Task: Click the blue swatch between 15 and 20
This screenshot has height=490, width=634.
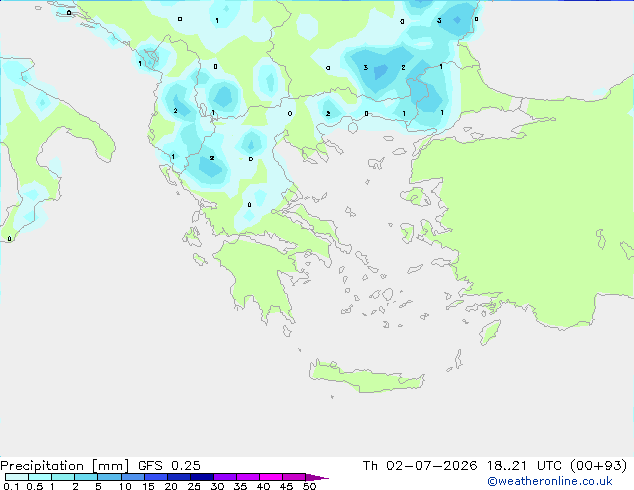Action: pos(156,477)
